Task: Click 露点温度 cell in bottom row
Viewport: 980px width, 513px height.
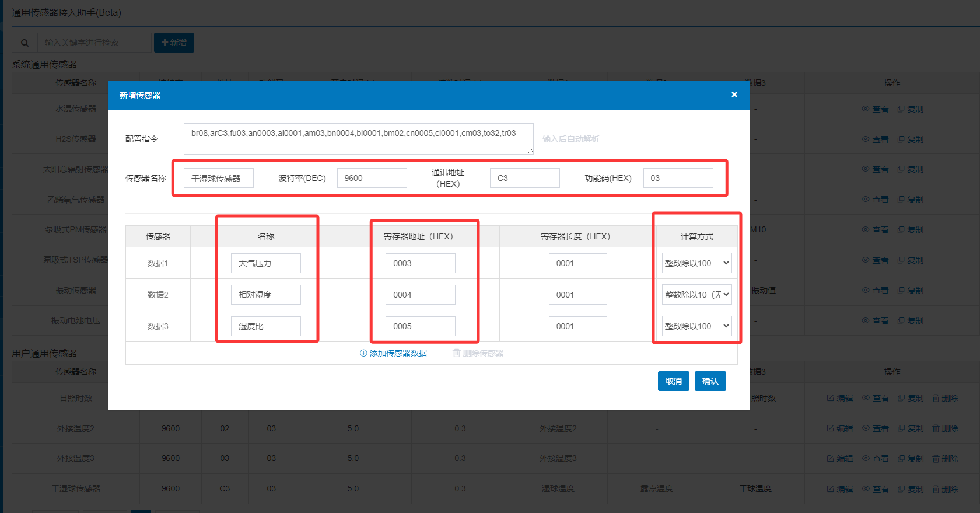Action: tap(657, 488)
